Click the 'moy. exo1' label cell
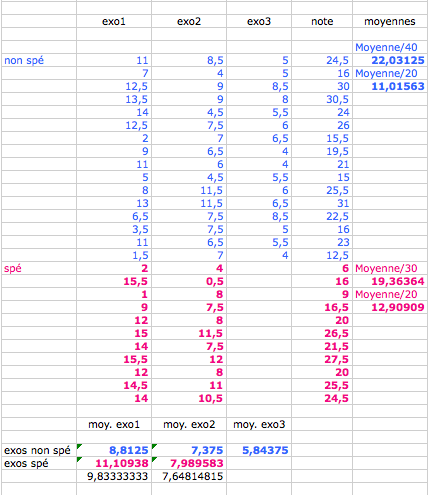Viewport: 430px width, 495px height. [x=114, y=424]
